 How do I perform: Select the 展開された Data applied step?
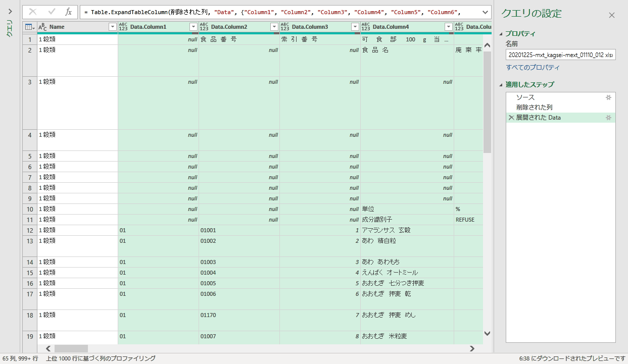pos(561,118)
